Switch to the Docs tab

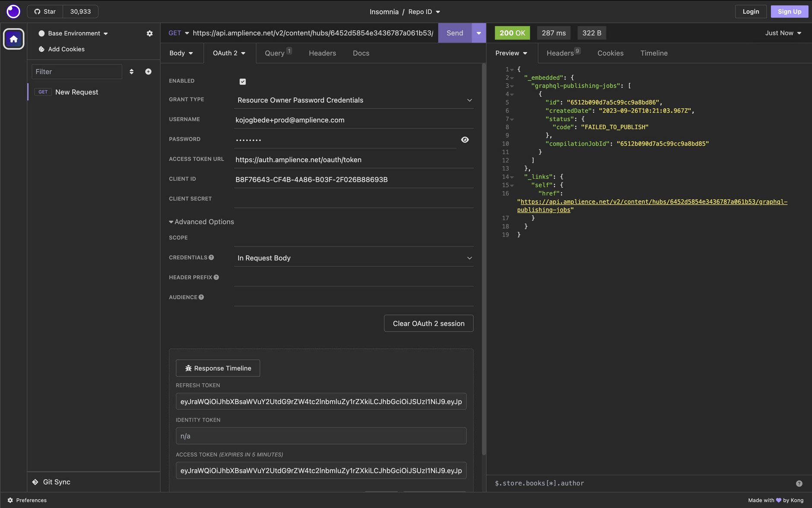[361, 53]
